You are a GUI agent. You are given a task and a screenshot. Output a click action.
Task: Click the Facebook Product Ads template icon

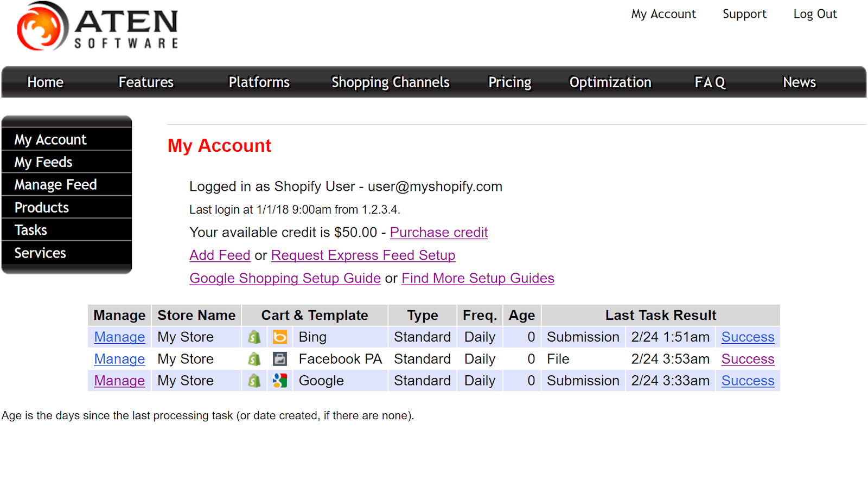pos(280,358)
